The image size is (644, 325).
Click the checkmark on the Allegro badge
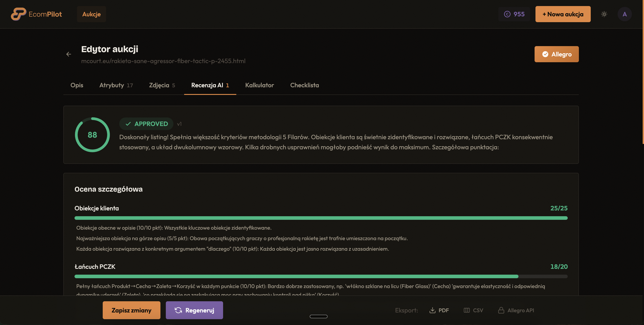coord(545,54)
